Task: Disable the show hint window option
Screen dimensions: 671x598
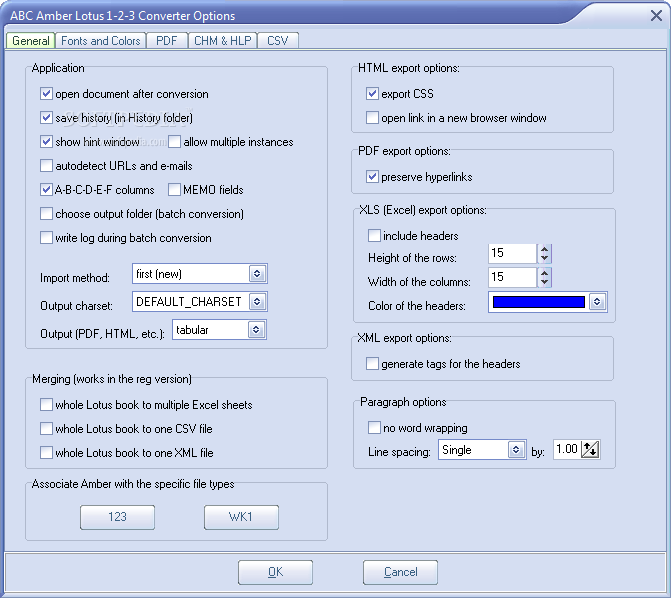Action: (46, 142)
